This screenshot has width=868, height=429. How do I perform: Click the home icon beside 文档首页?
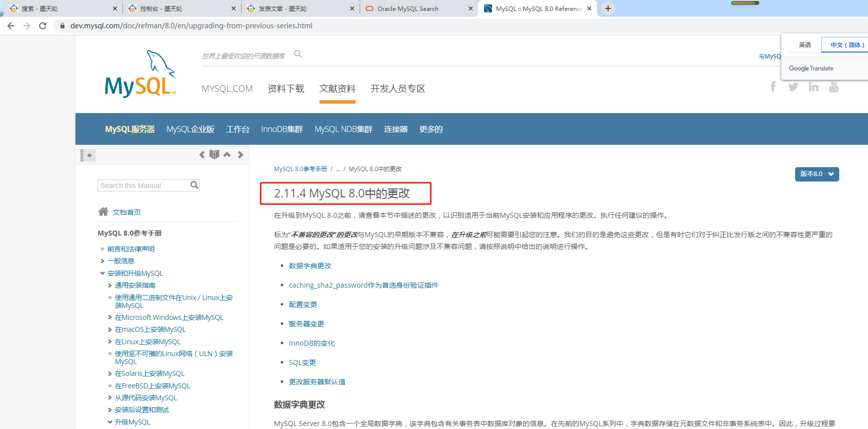pyautogui.click(x=103, y=212)
